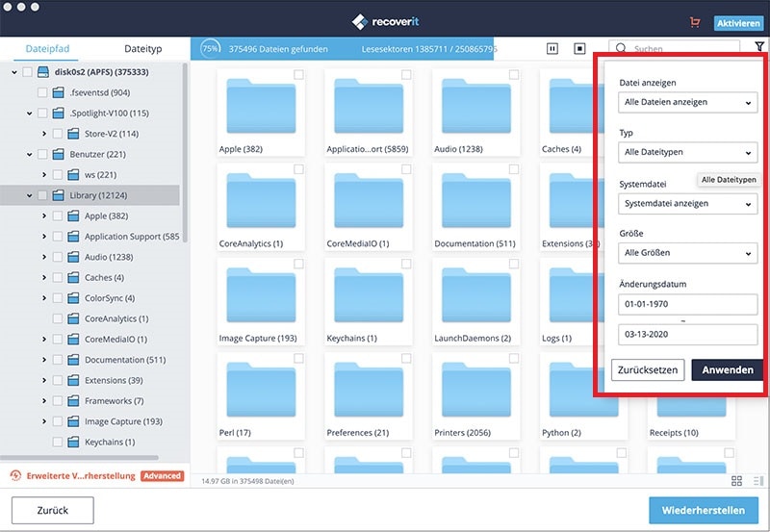Collapse the disk0s2 (APFS) tree node
Image resolution: width=770 pixels, height=532 pixels.
[x=14, y=73]
